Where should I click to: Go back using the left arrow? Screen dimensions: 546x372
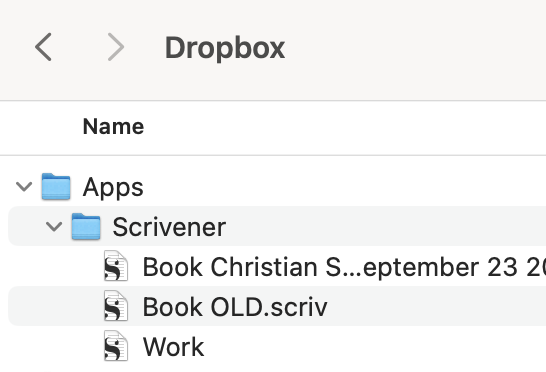(x=44, y=47)
